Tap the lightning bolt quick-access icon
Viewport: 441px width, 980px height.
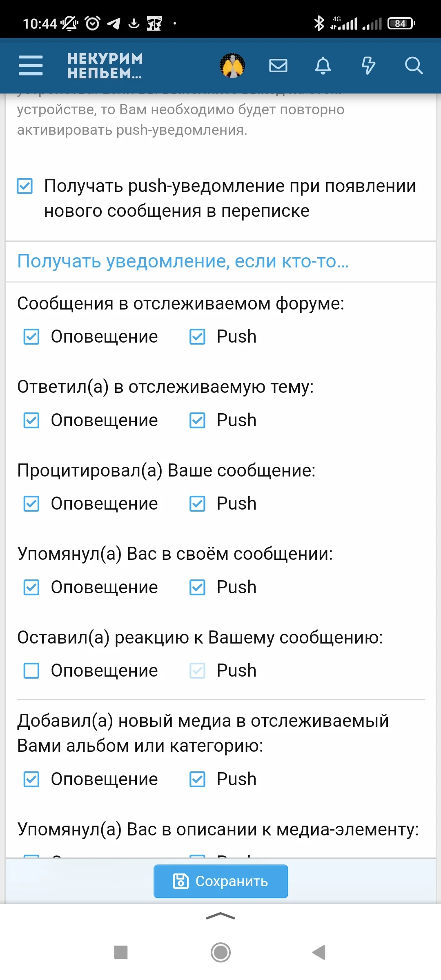[368, 65]
